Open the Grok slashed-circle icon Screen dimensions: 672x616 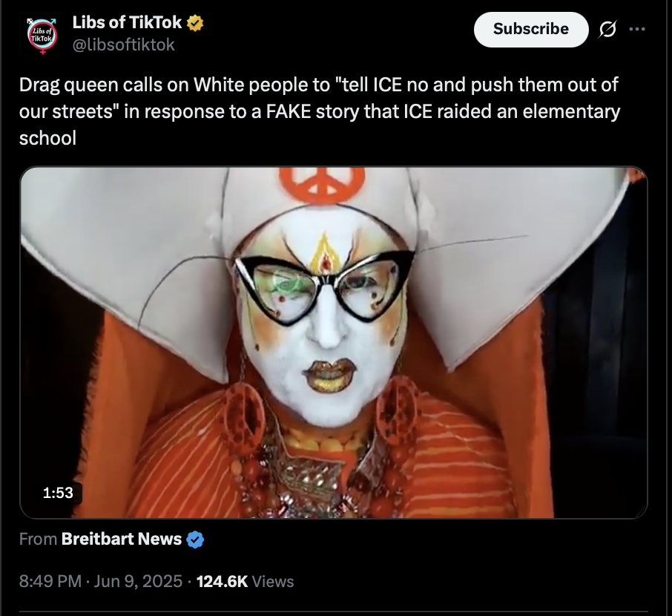[607, 29]
